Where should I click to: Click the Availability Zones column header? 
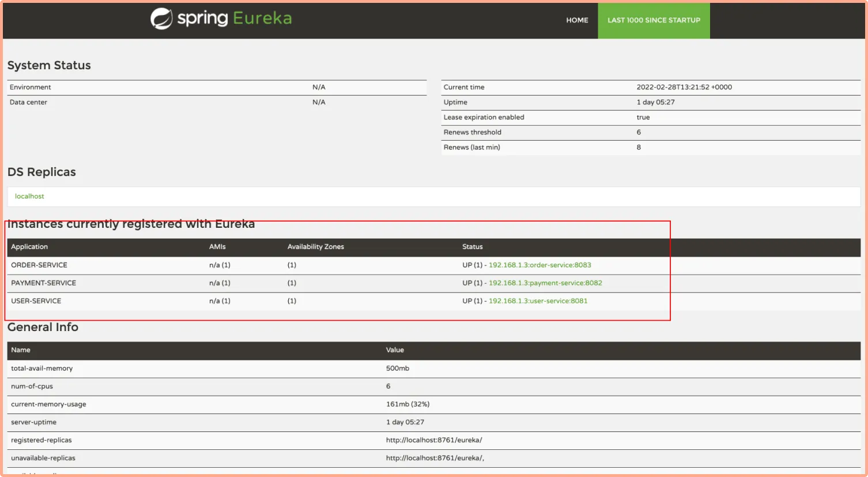click(316, 246)
